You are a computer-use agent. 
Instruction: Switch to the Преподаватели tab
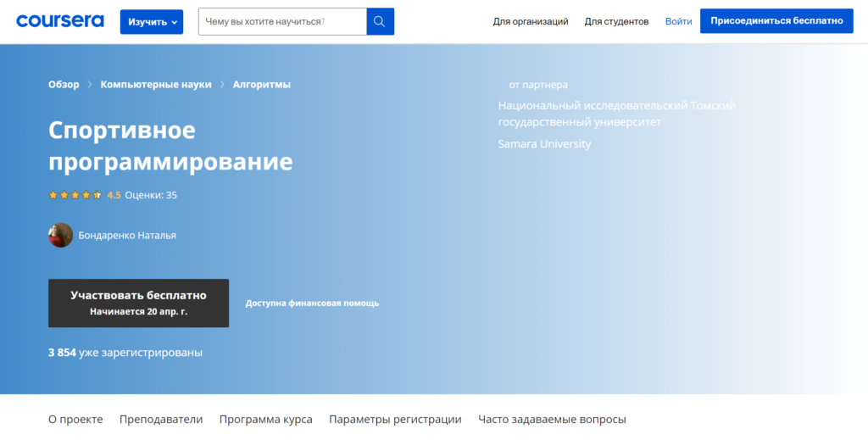tap(161, 420)
